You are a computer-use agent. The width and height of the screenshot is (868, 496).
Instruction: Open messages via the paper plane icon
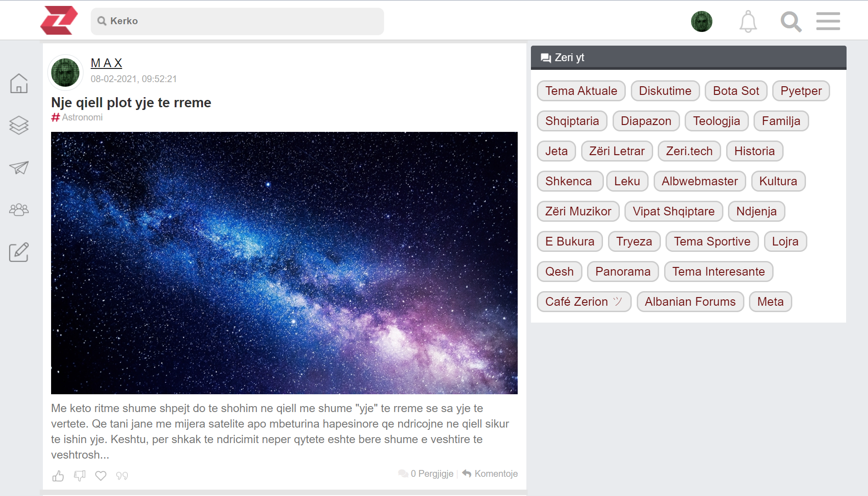(x=19, y=167)
